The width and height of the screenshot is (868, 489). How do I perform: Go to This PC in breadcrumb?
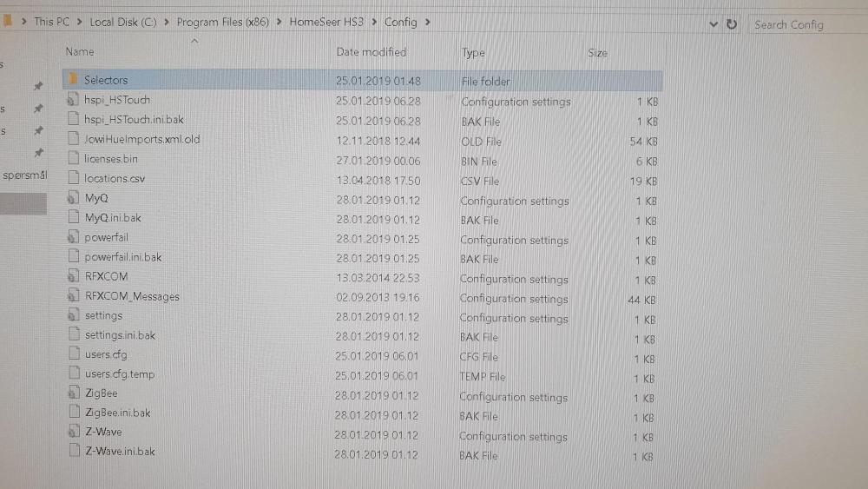coord(51,23)
